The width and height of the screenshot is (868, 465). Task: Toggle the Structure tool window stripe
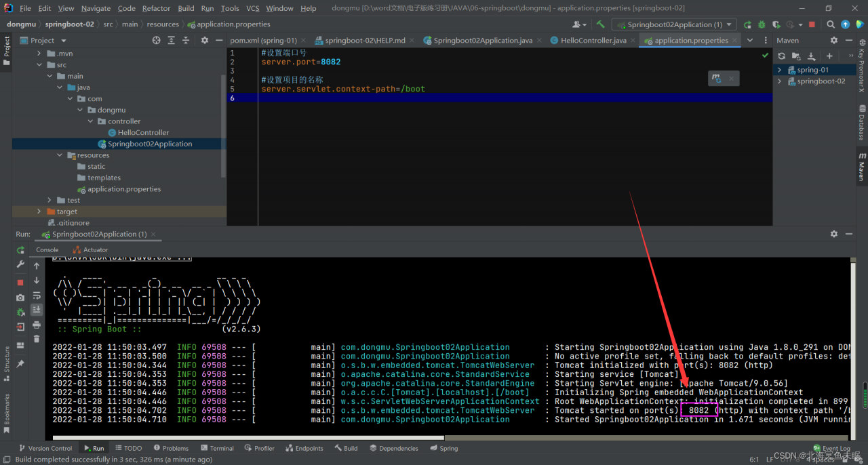(6, 365)
